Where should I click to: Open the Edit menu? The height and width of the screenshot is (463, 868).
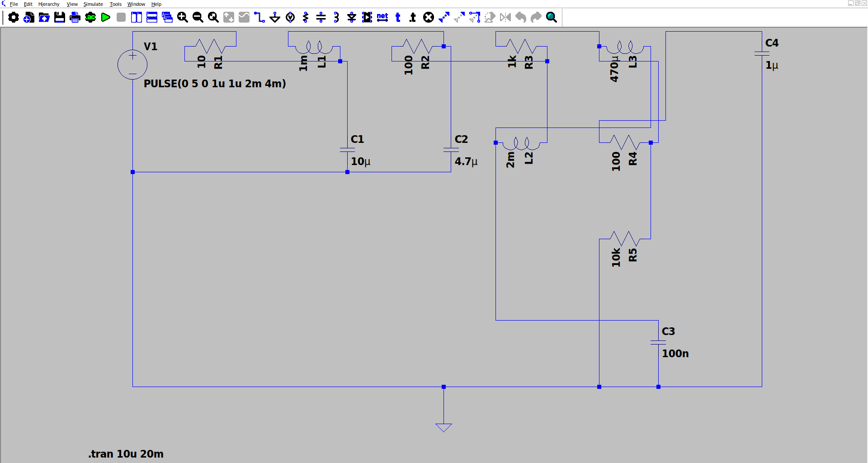[28, 4]
